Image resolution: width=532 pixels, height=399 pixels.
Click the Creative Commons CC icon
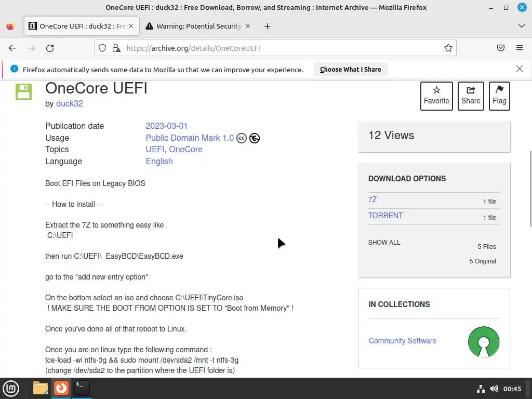tap(242, 138)
